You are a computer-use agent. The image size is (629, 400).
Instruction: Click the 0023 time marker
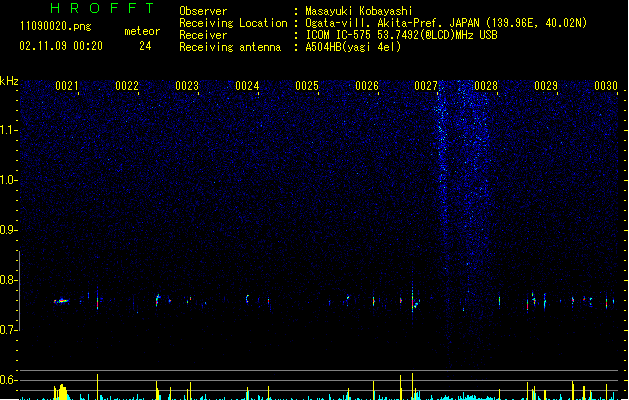[x=187, y=86]
